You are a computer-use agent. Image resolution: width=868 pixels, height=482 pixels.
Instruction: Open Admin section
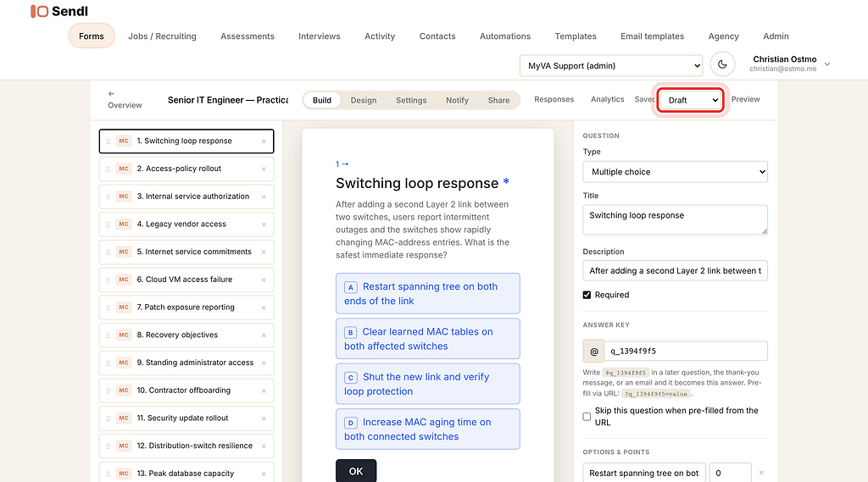pyautogui.click(x=776, y=36)
